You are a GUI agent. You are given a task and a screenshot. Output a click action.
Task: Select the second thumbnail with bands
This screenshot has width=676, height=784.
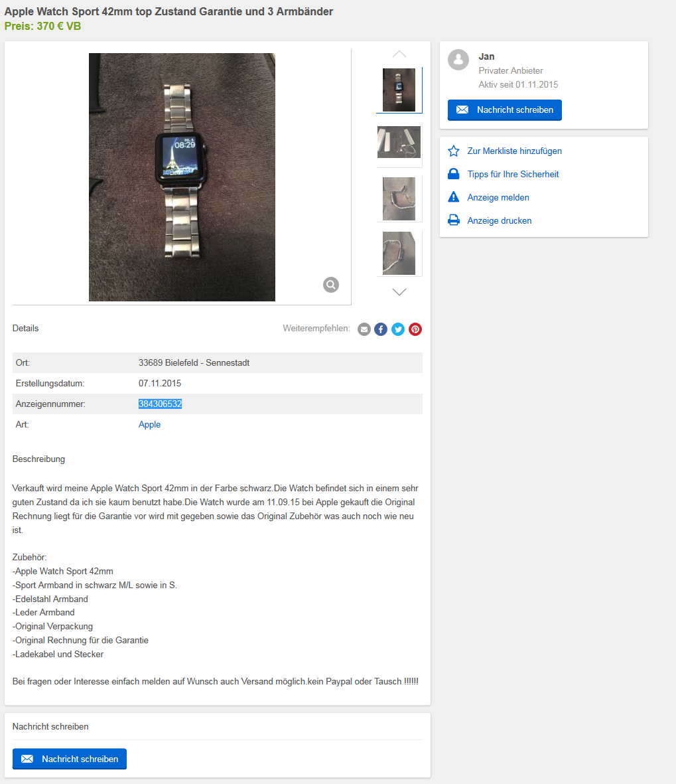point(399,143)
